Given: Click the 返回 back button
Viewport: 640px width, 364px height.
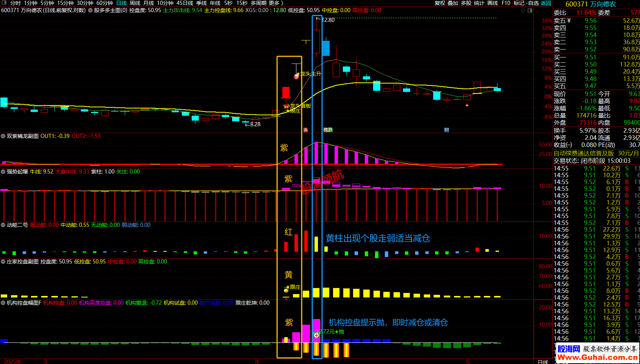Looking at the screenshot, I should click(546, 3).
